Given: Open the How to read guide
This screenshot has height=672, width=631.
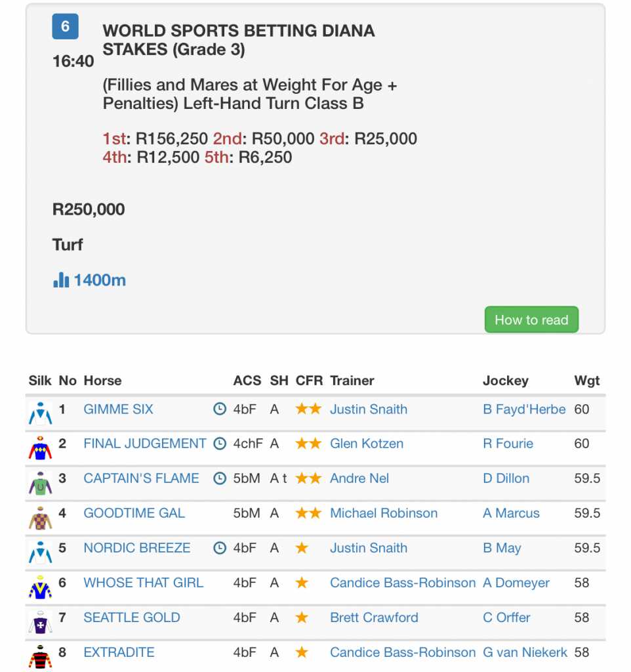Looking at the screenshot, I should [x=531, y=320].
